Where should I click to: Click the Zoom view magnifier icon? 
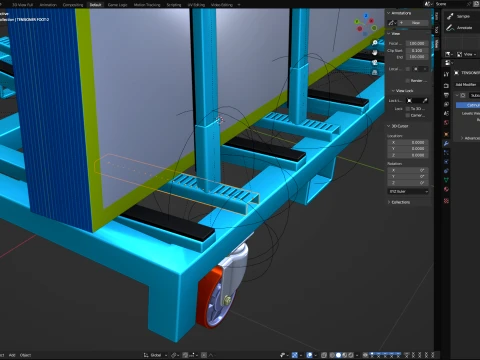pos(375,43)
